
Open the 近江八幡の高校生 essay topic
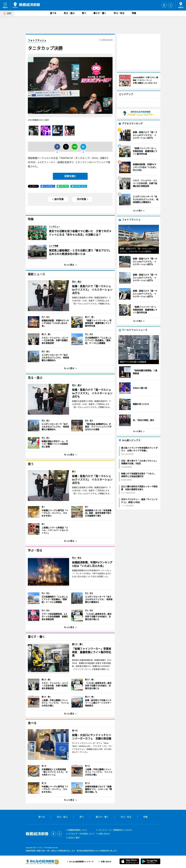[x=139, y=489]
